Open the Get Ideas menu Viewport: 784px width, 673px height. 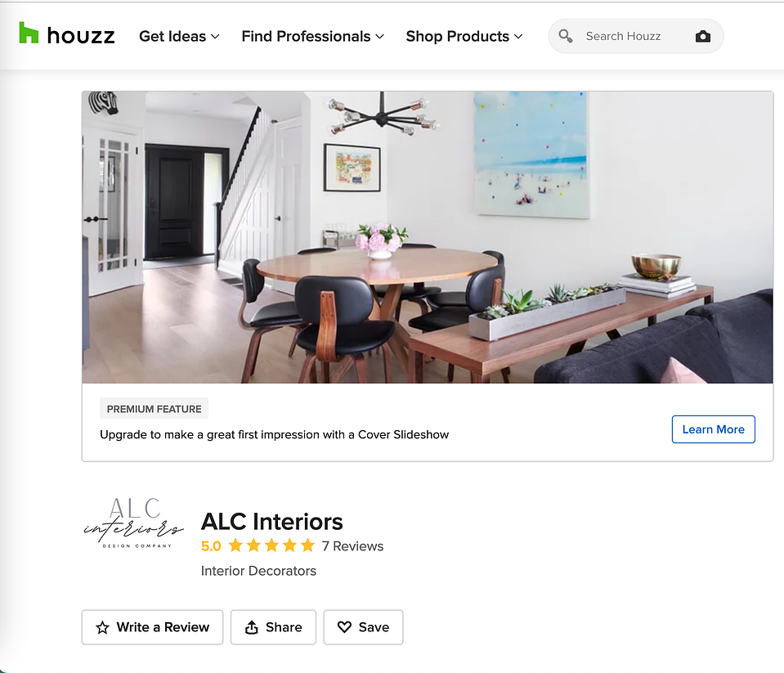coord(179,37)
